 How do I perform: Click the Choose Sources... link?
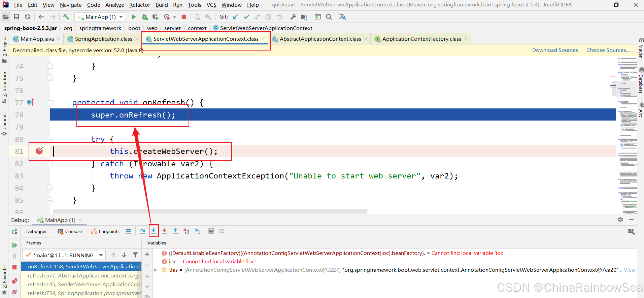[x=608, y=50]
